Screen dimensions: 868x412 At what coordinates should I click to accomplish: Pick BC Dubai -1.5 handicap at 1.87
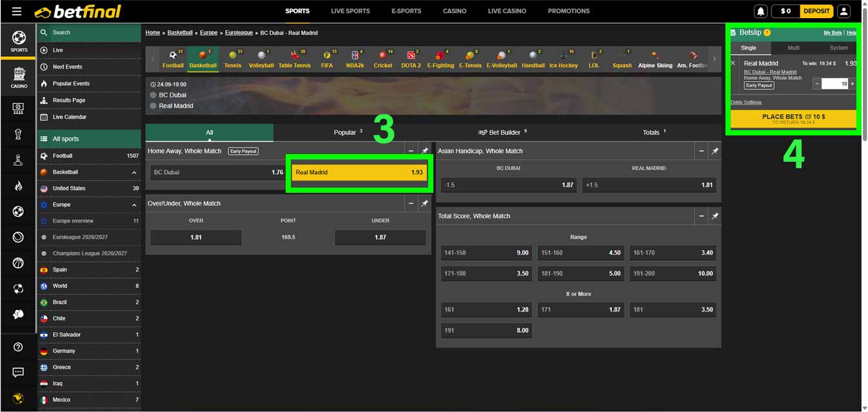tap(509, 185)
